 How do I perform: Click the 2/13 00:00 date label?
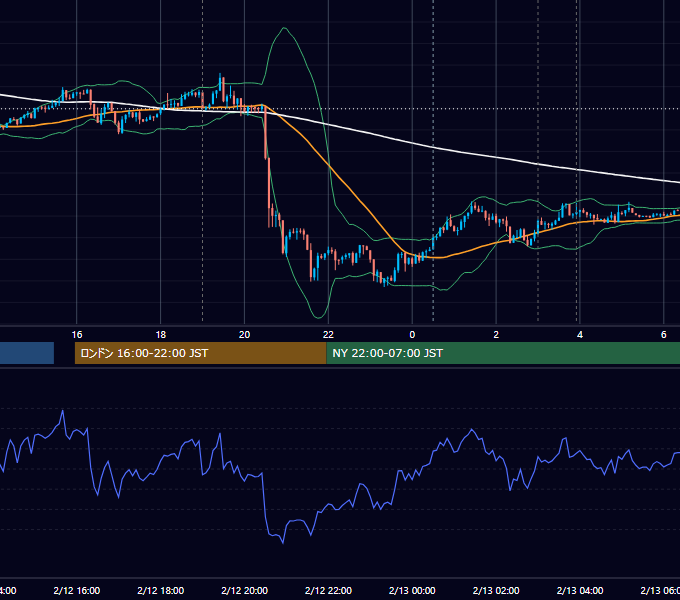point(412,590)
